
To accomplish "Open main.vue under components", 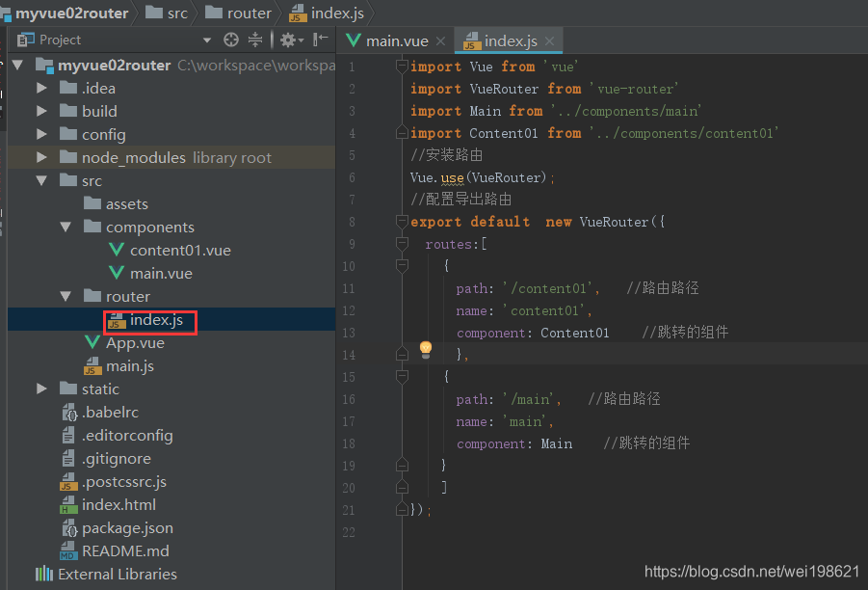I will pos(161,274).
